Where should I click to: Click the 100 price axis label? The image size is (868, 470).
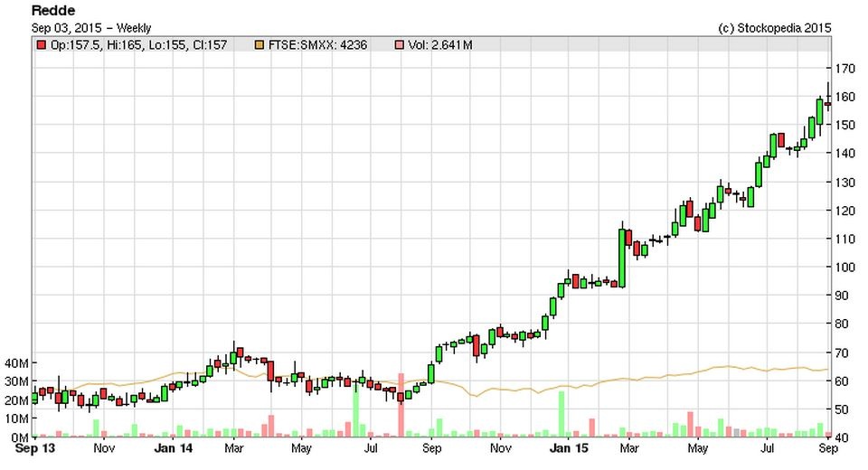pos(844,267)
